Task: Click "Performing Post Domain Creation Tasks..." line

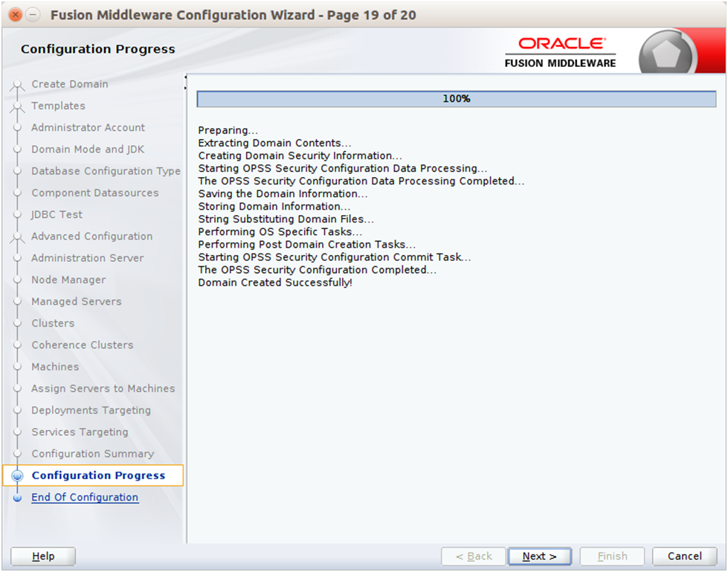Action: [x=307, y=244]
